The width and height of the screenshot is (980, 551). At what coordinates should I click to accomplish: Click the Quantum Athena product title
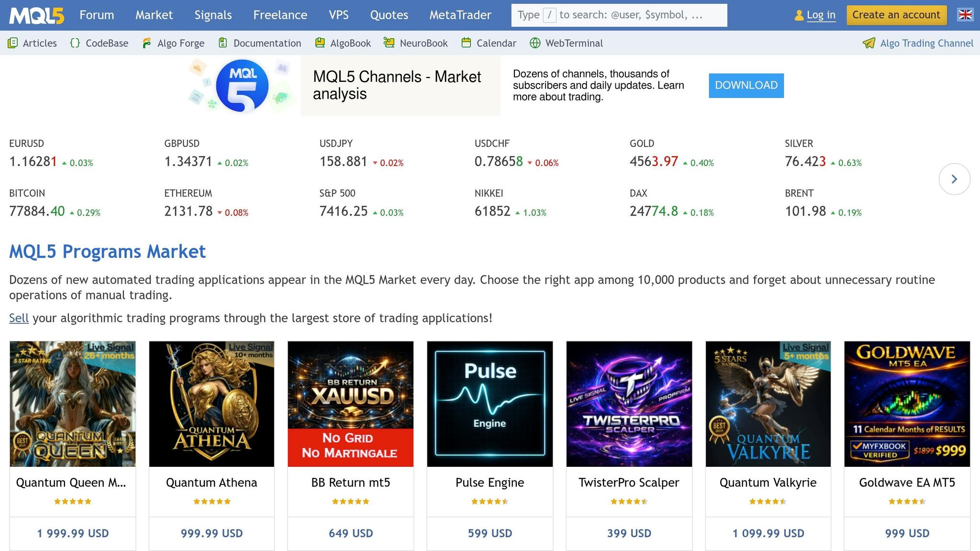click(x=212, y=483)
